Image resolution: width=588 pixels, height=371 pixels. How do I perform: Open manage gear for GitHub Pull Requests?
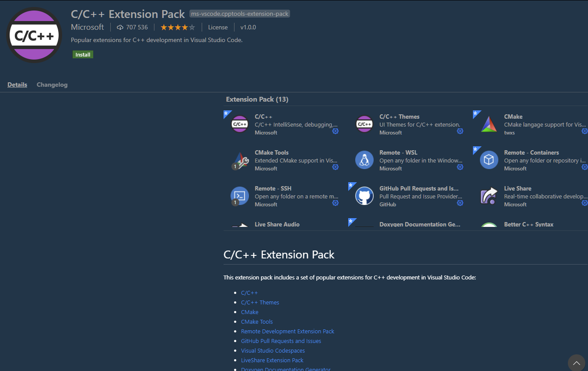(x=460, y=203)
